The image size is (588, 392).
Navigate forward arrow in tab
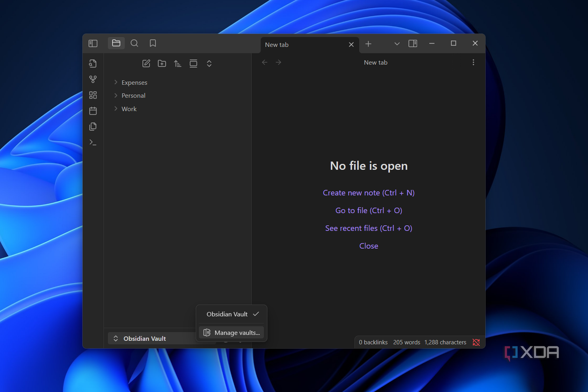[279, 63]
